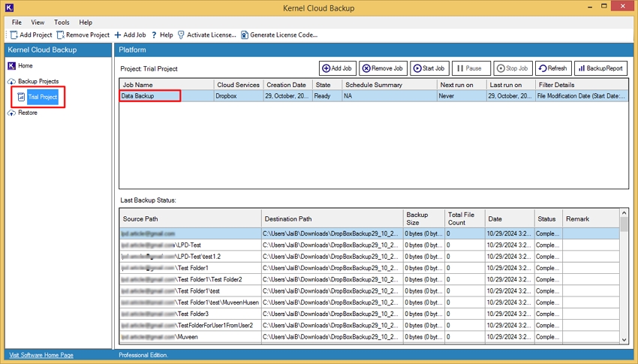
Task: Click the Total File Count column header
Action: tap(465, 219)
